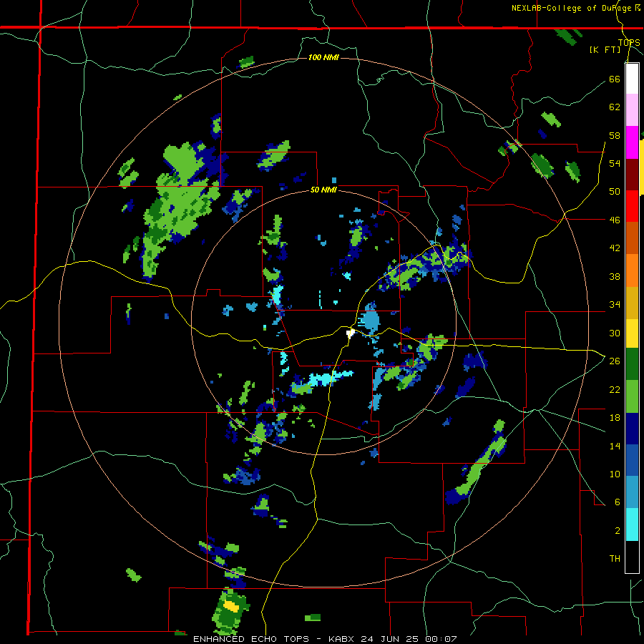
Task: Select the dark green legend band beside 26
Action: click(632, 364)
